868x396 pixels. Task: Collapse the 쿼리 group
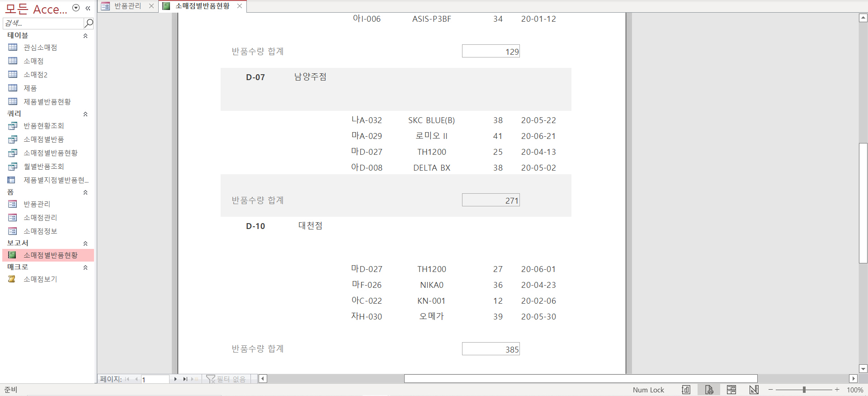click(85, 114)
